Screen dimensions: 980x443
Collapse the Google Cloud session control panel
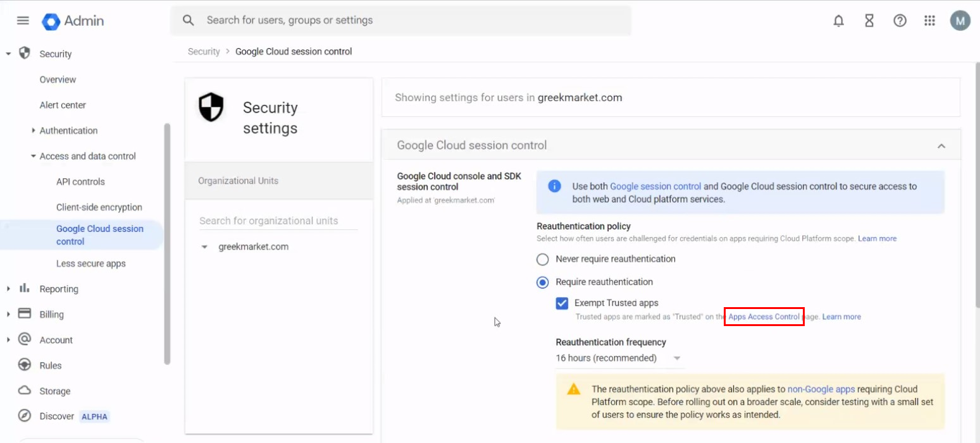pyautogui.click(x=941, y=146)
